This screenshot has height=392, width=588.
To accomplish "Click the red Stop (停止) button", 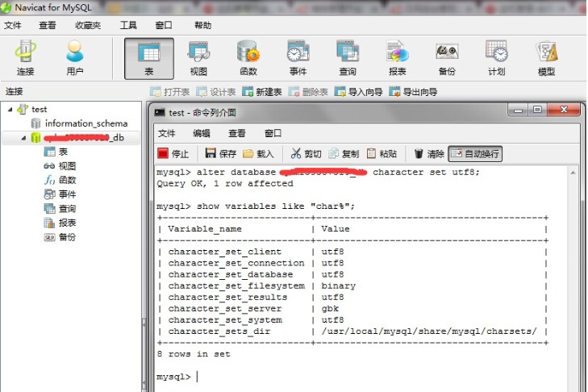I will (x=173, y=153).
